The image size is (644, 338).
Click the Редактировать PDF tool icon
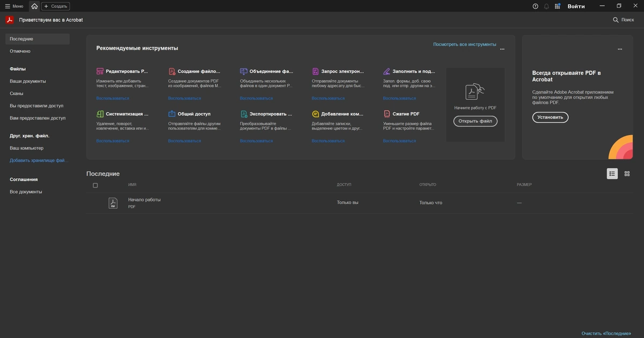(100, 71)
